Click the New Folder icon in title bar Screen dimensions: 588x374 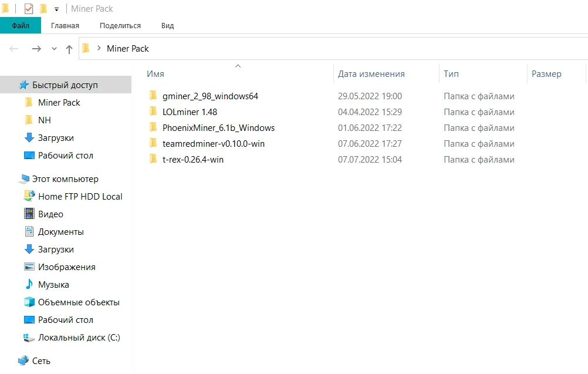(43, 9)
